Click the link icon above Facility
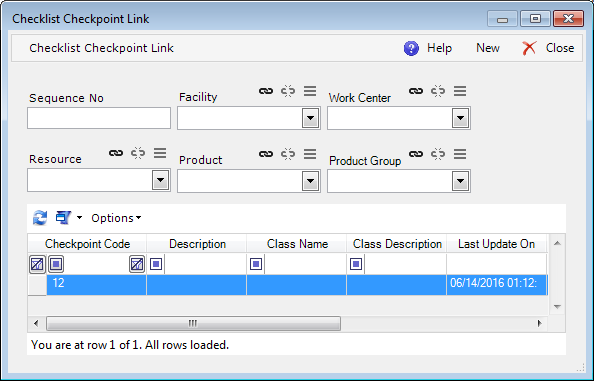 pos(266,91)
